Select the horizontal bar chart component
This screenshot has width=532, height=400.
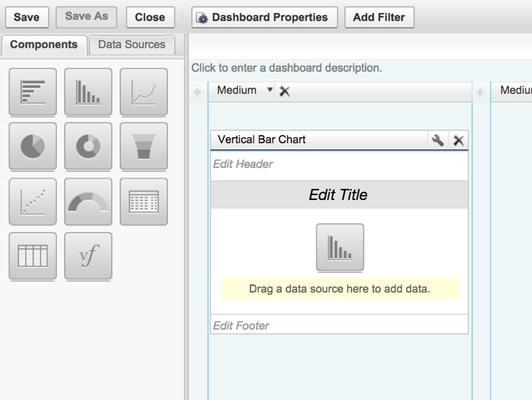pyautogui.click(x=33, y=91)
